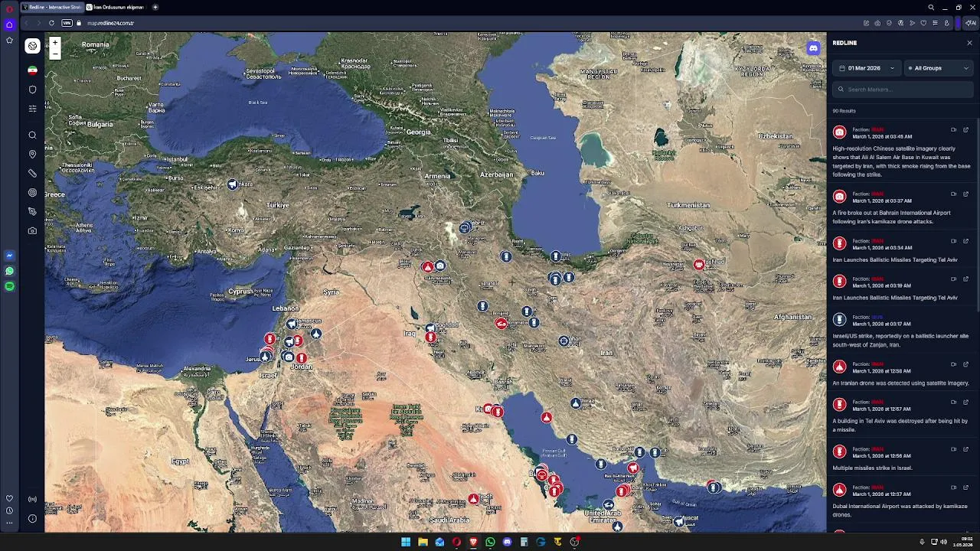Open the Redline globe logo button

[32, 46]
